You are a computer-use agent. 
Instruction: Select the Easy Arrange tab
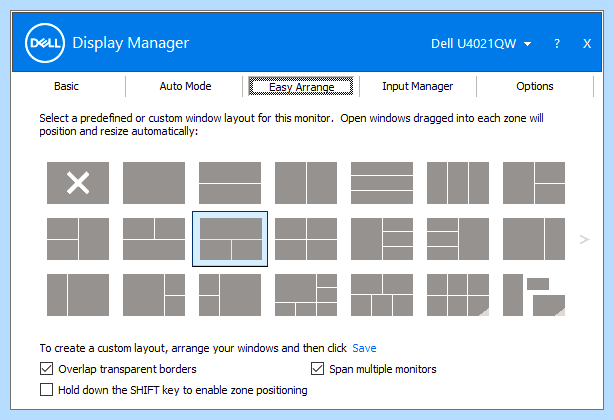pyautogui.click(x=301, y=87)
